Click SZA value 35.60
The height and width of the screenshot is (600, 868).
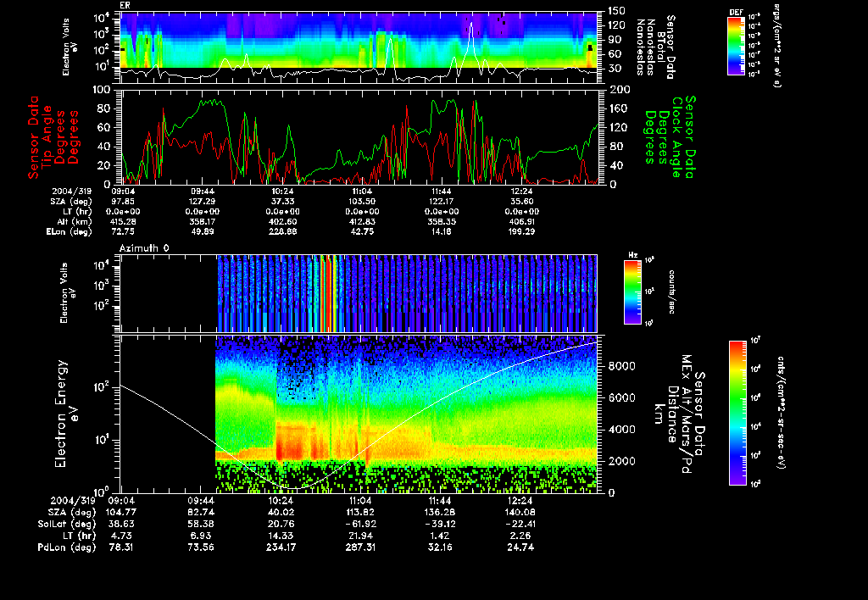521,202
